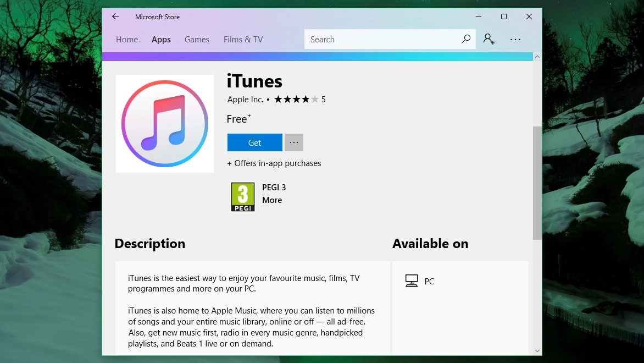The image size is (644, 363).
Task: Open the Store's top-right more options menu
Action: [x=515, y=40]
